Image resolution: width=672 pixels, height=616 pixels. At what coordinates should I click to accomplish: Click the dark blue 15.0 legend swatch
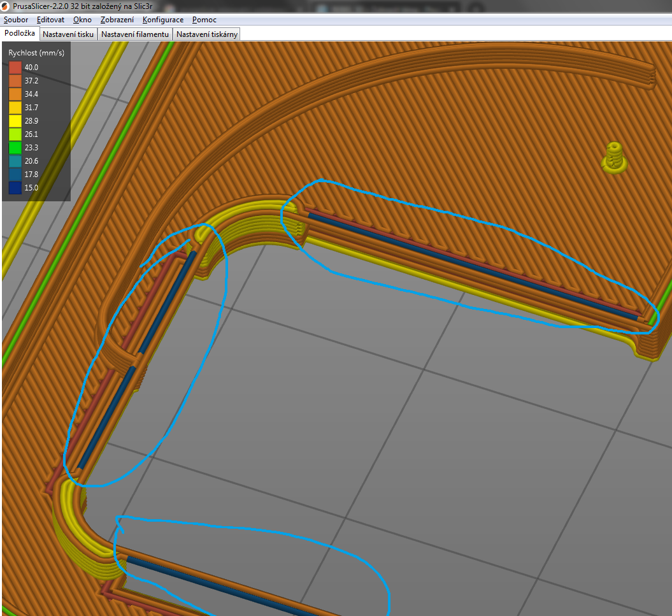[x=15, y=188]
